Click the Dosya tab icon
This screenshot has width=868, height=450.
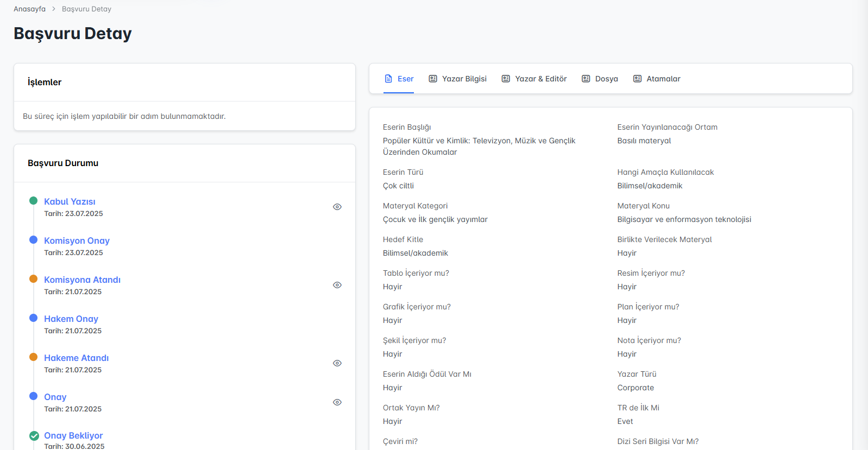[x=586, y=79]
